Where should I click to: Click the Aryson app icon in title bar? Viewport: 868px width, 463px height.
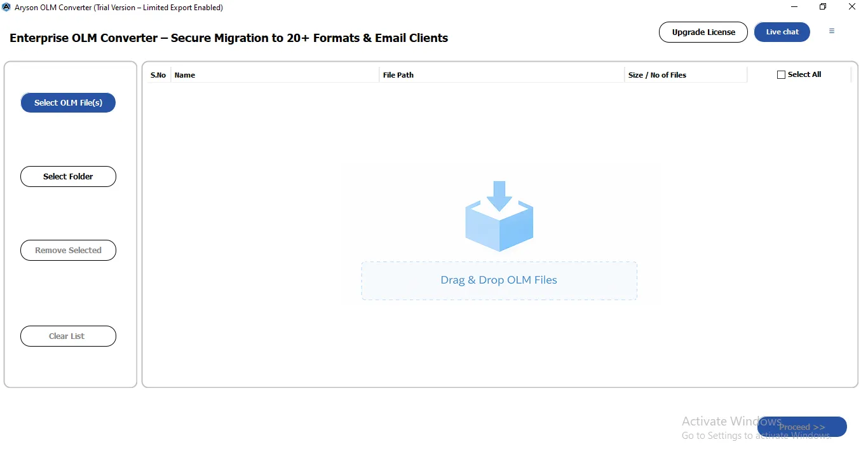pyautogui.click(x=6, y=7)
